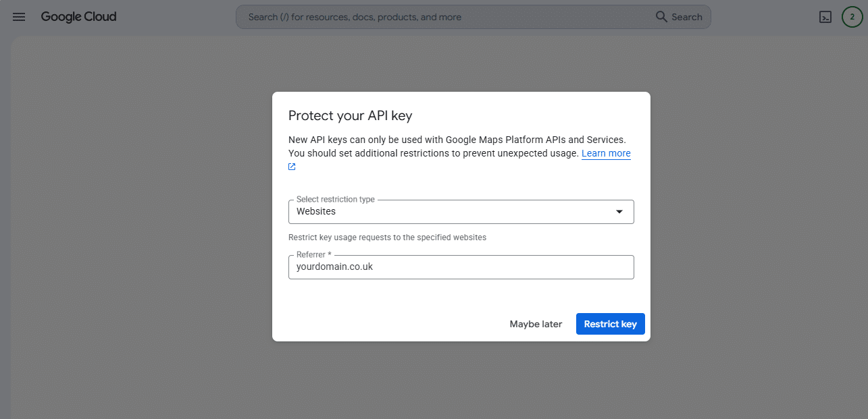This screenshot has width=868, height=419.
Task: Click the dropdown arrow beside Websites
Action: [x=619, y=212]
